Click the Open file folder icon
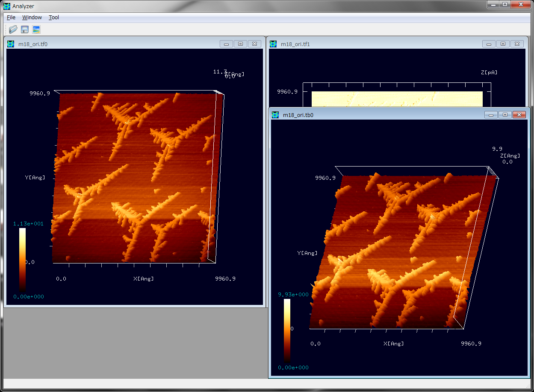 click(x=13, y=29)
